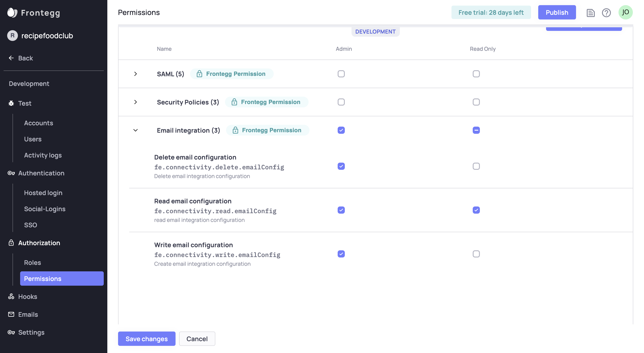Click the Back arrow icon

point(11,58)
